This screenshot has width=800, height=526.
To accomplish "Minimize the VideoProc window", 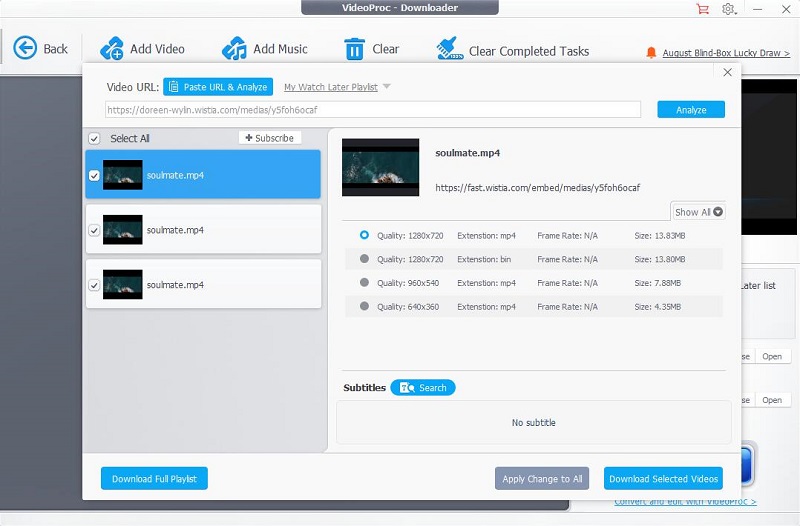I will 758,9.
